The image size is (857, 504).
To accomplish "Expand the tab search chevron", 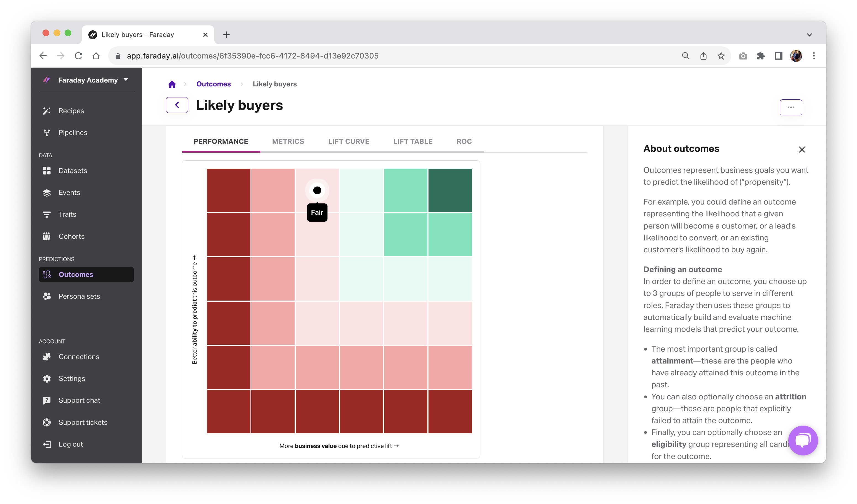I will (x=810, y=35).
